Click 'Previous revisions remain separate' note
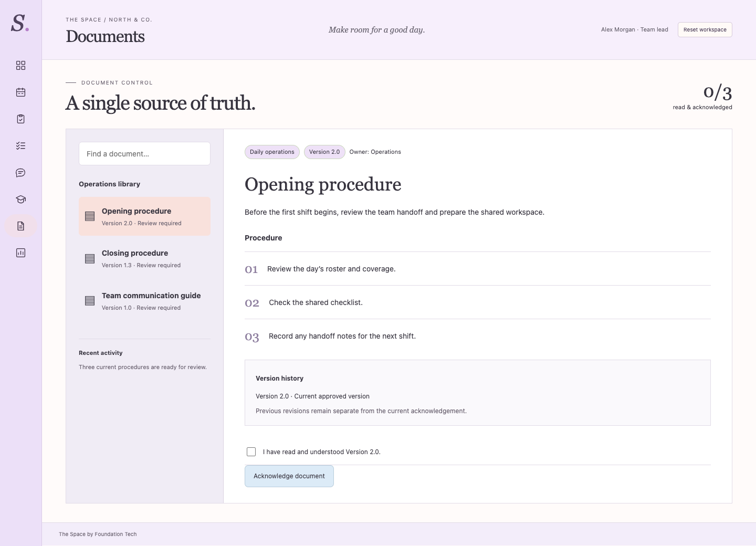This screenshot has height=546, width=756. (361, 411)
